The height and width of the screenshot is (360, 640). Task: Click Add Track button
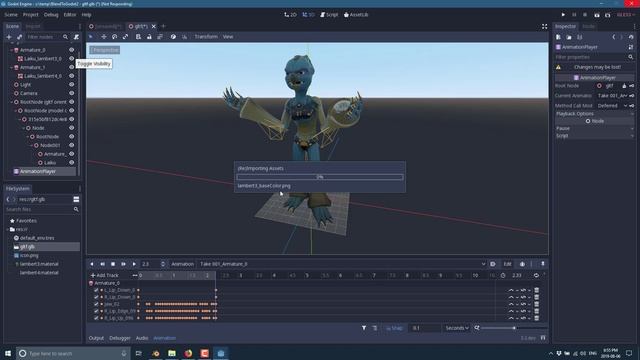pyautogui.click(x=105, y=276)
